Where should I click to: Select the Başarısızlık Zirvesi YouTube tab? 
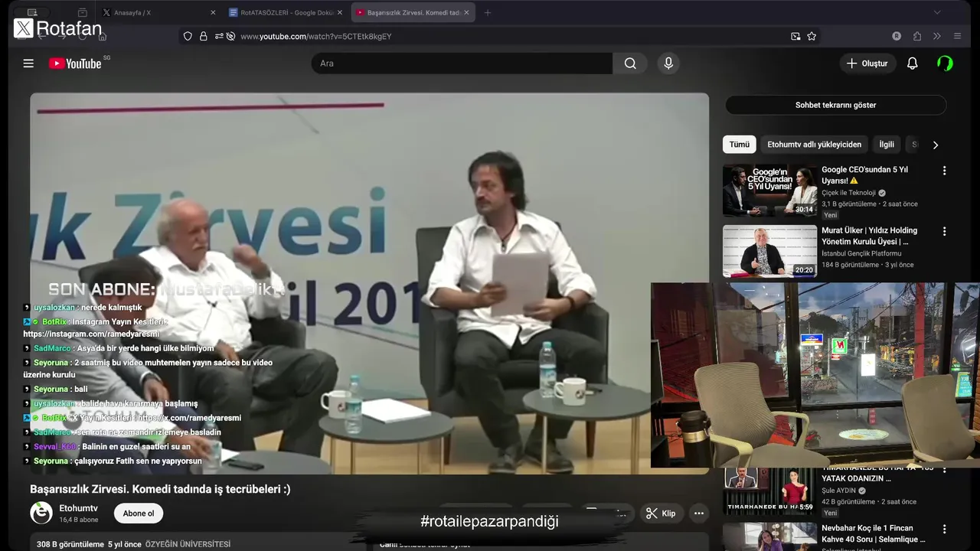pyautogui.click(x=413, y=12)
